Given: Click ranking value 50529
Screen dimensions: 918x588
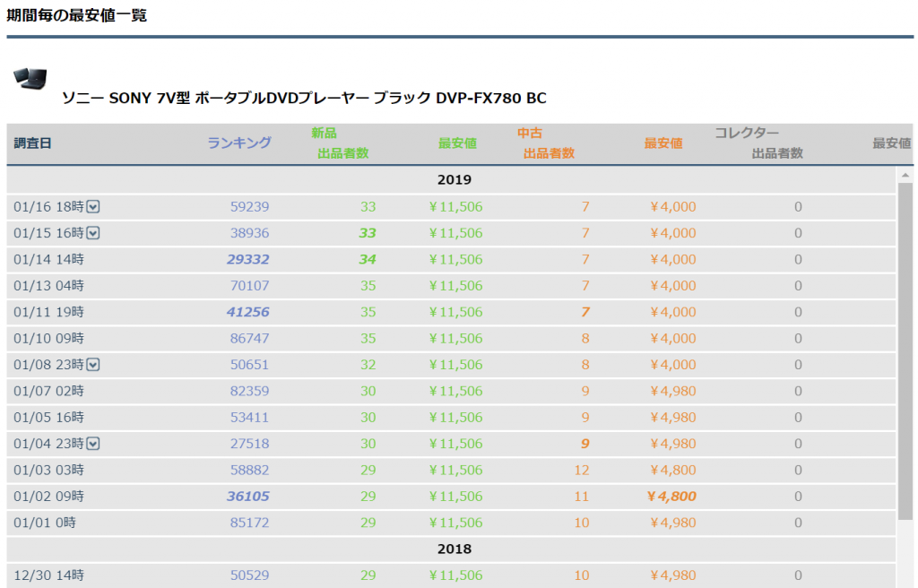Looking at the screenshot, I should point(249,575).
